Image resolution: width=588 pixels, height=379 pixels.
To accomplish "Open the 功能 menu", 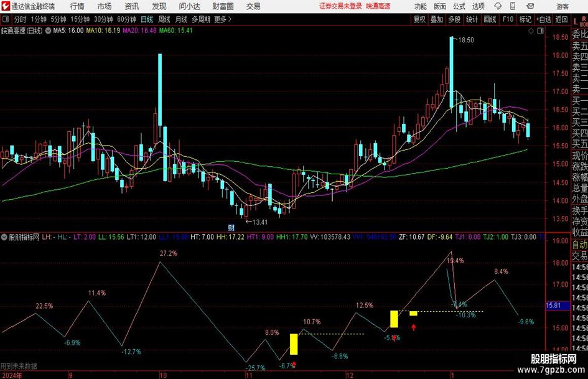I will click(x=421, y=6).
